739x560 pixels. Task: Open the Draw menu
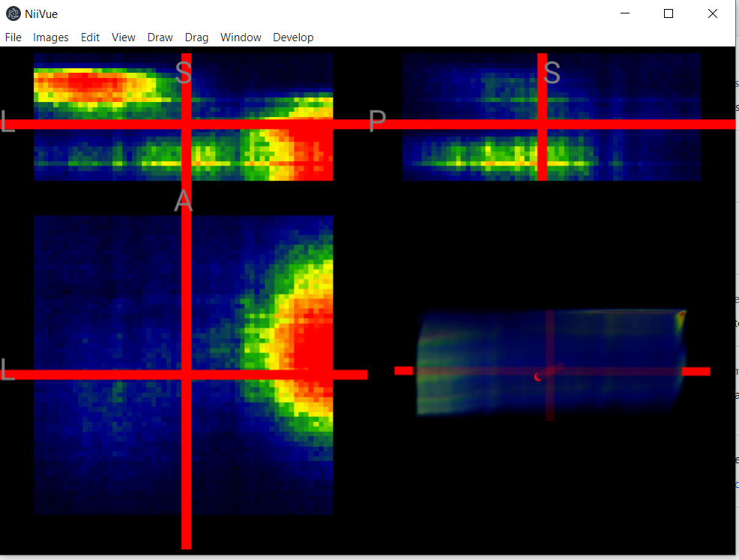click(x=160, y=37)
